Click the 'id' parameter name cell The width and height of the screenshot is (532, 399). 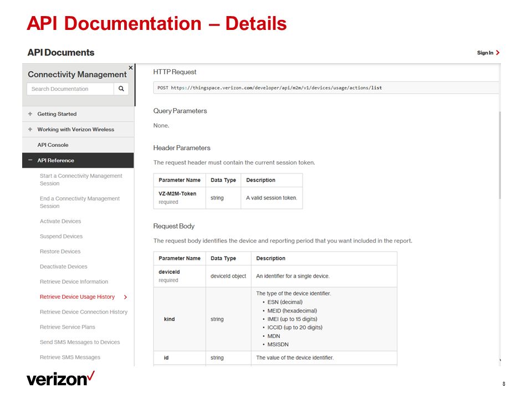pyautogui.click(x=180, y=358)
